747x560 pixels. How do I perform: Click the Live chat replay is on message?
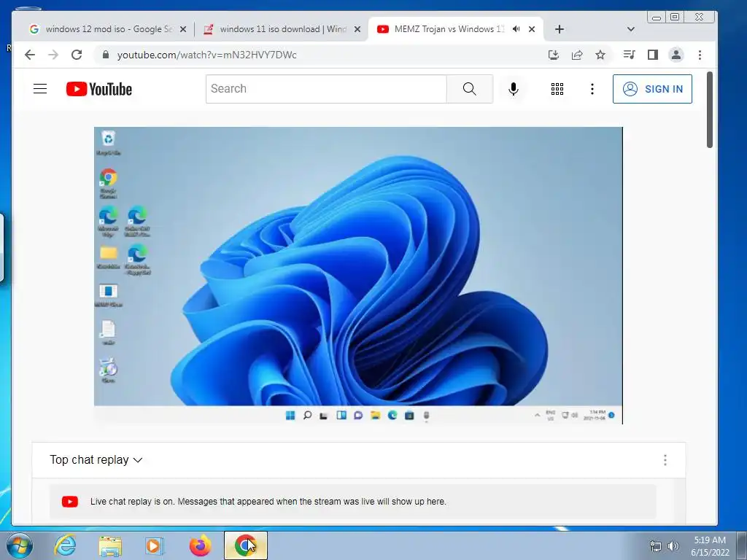point(268,502)
